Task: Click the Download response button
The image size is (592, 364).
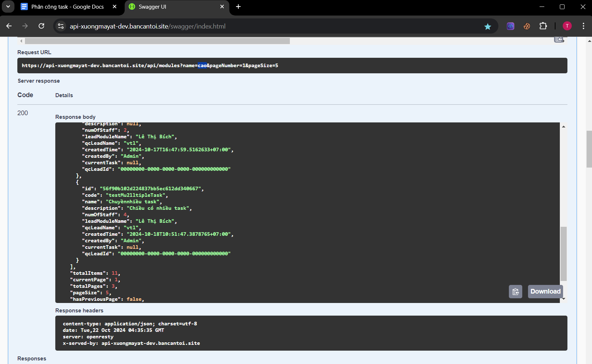Action: click(x=545, y=292)
